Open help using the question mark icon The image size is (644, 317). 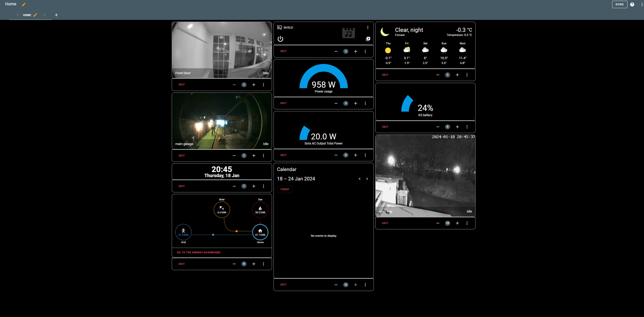[x=632, y=4]
